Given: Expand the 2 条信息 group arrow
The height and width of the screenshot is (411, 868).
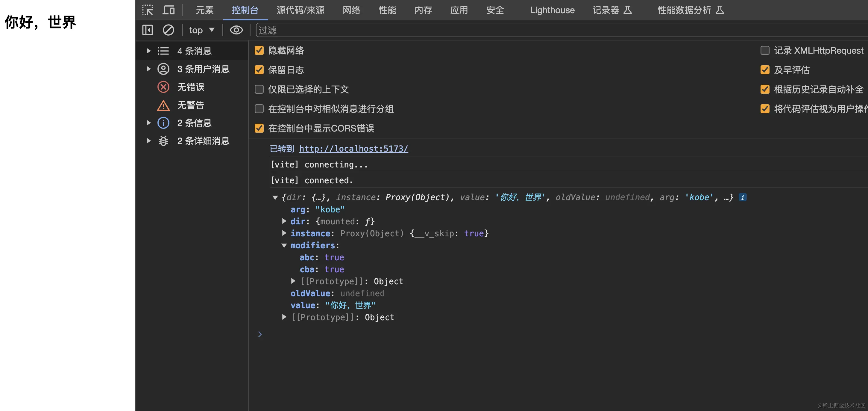Looking at the screenshot, I should [148, 123].
